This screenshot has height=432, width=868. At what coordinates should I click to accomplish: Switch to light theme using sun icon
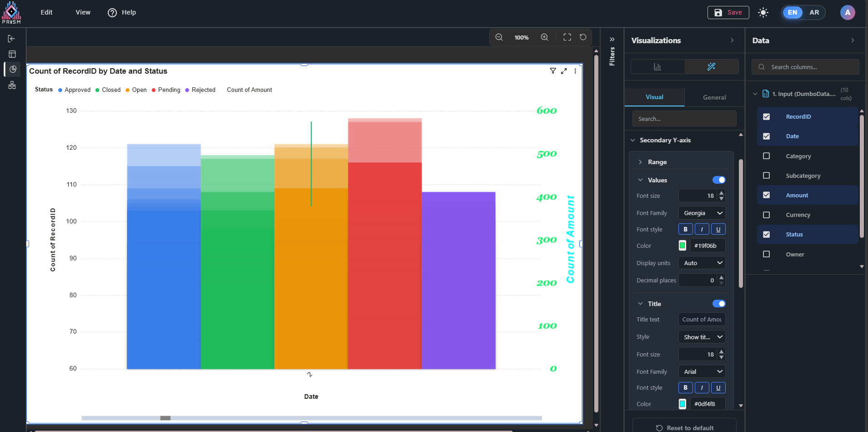[763, 13]
